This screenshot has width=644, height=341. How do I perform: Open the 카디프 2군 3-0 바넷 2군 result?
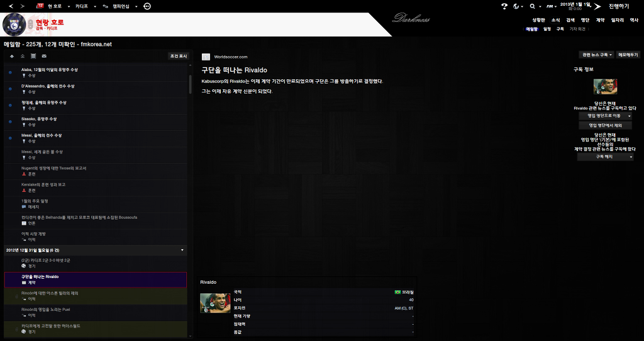(x=96, y=264)
